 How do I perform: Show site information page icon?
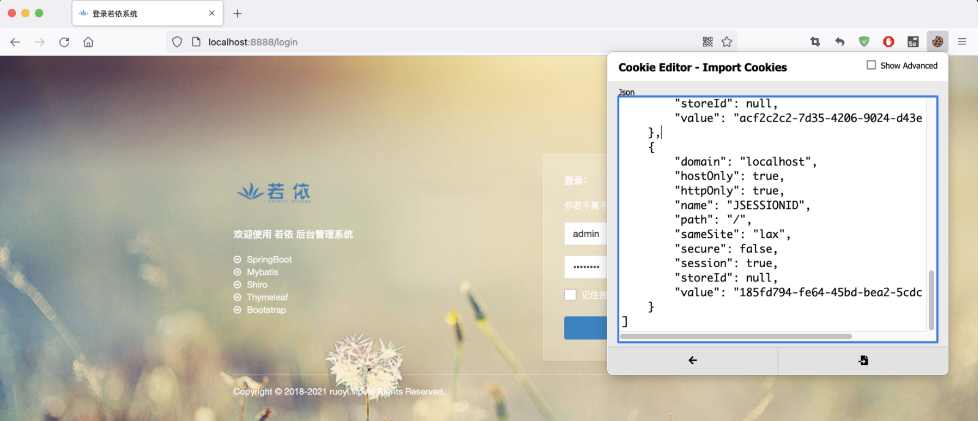tap(196, 42)
